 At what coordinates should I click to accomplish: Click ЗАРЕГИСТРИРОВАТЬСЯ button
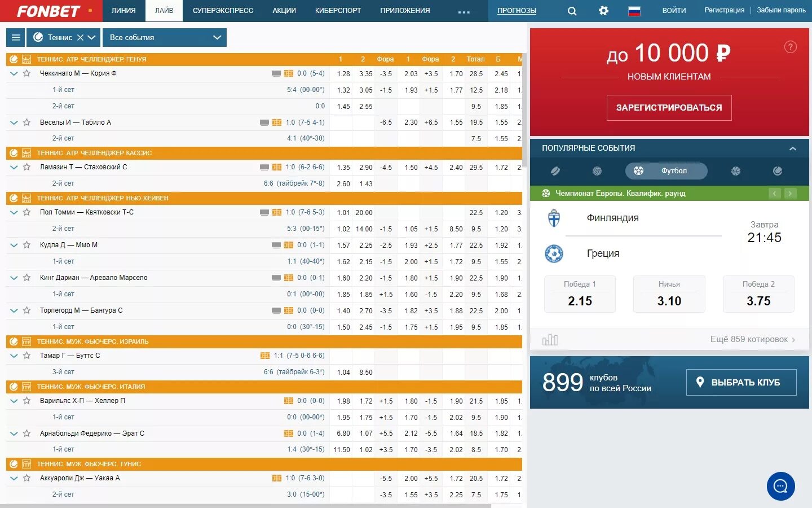point(669,107)
